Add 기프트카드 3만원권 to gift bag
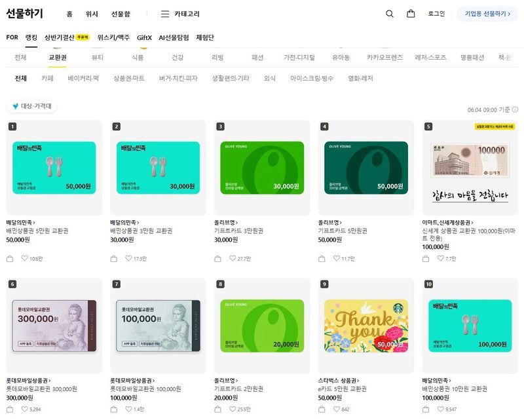This screenshot has width=524, height=420. (218, 259)
